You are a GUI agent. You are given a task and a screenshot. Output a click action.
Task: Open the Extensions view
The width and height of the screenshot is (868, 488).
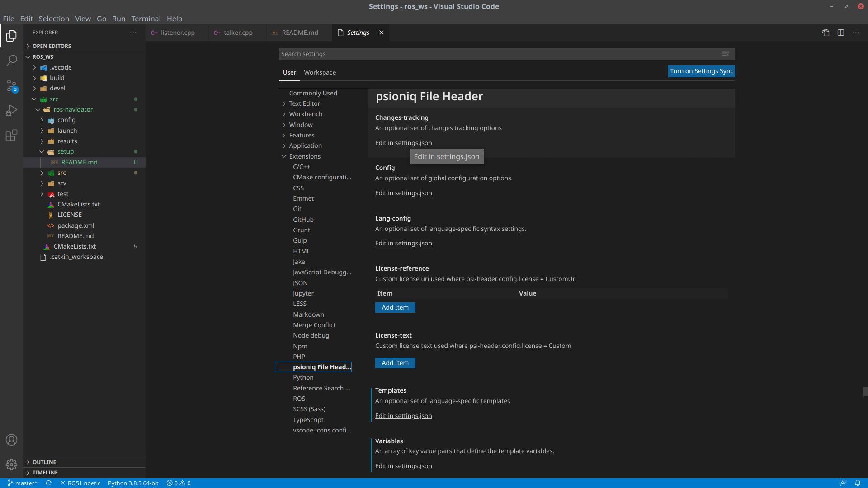11,136
